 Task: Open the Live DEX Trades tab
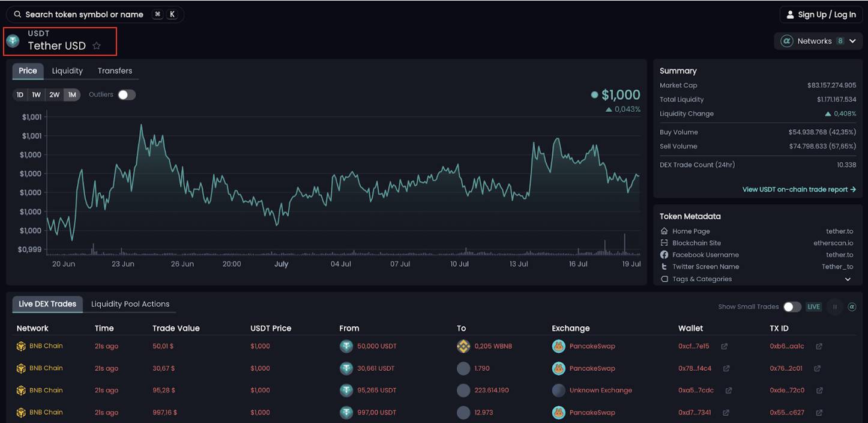click(47, 304)
